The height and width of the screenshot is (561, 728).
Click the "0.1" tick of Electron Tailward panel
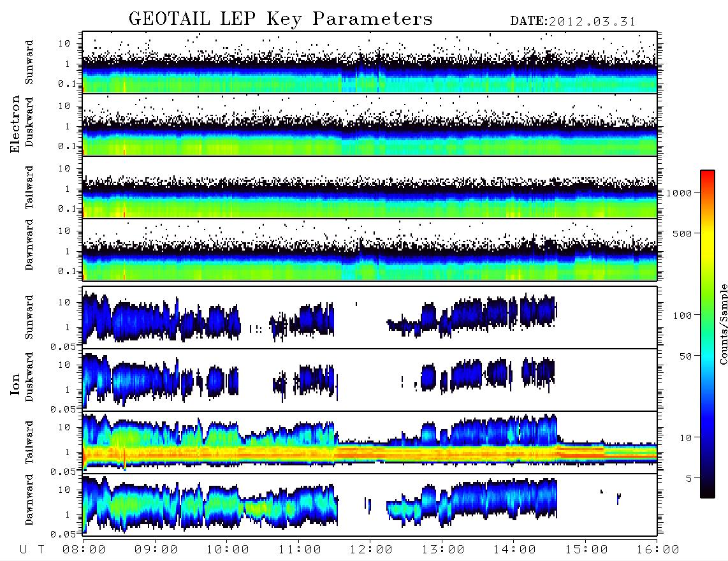[x=66, y=209]
